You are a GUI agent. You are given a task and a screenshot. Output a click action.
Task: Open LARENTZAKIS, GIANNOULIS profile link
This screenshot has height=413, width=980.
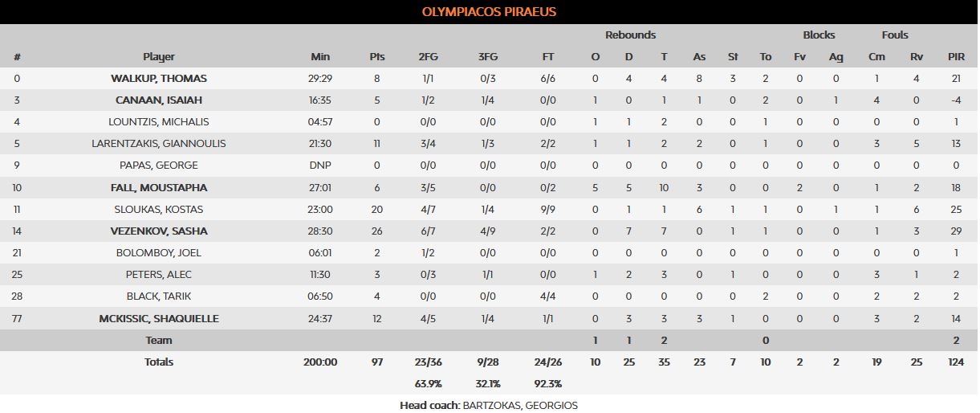[x=159, y=144]
